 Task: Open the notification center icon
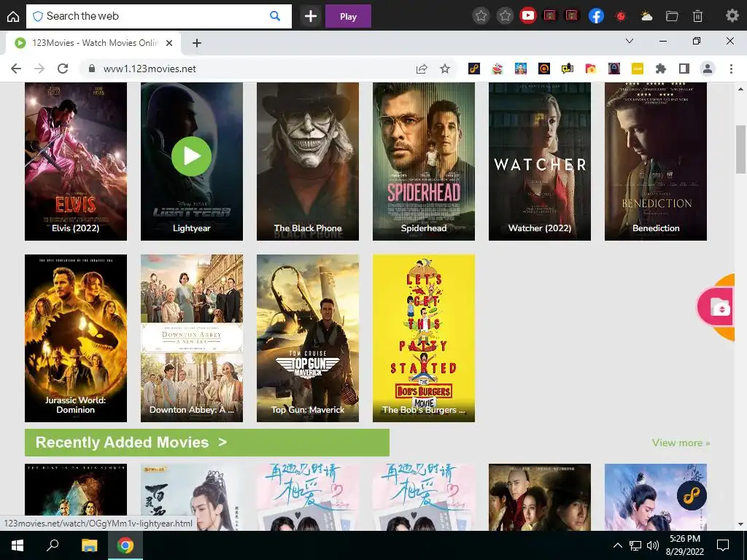pyautogui.click(x=723, y=545)
